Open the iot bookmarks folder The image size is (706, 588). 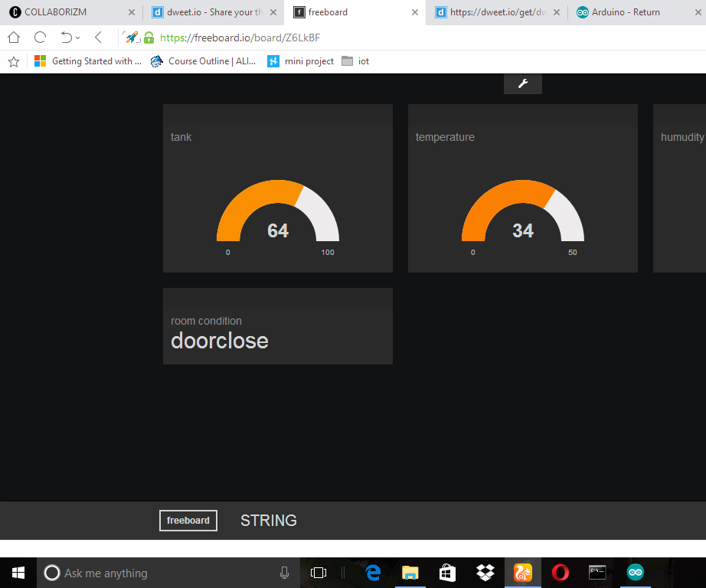(x=355, y=60)
